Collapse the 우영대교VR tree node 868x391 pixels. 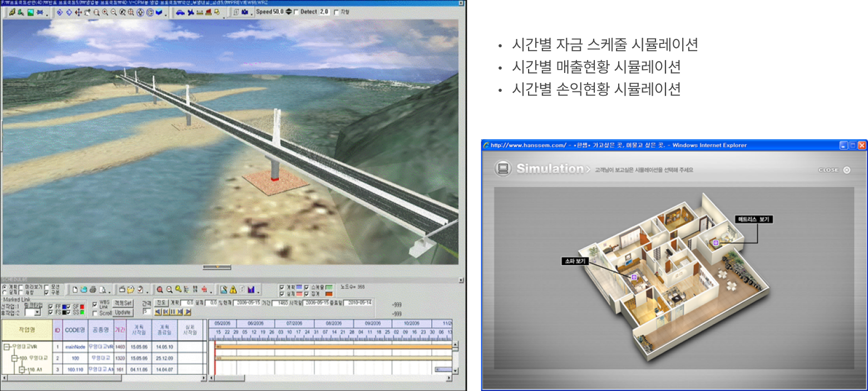[x=6, y=346]
